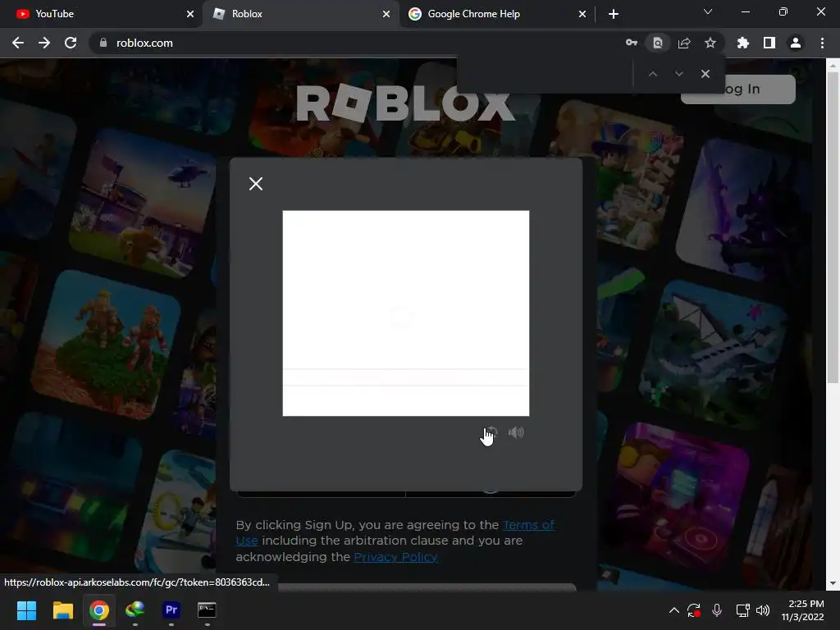
Task: Jump to previous find result
Action: pyautogui.click(x=652, y=74)
